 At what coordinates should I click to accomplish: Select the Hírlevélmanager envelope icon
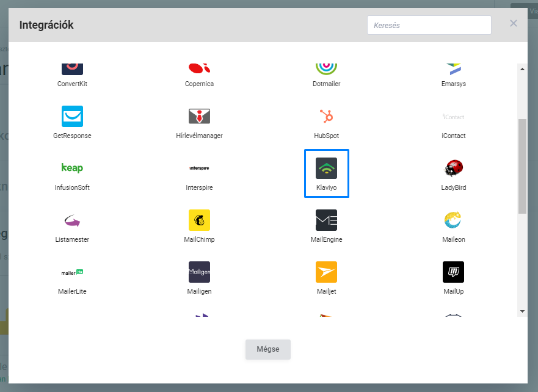pyautogui.click(x=199, y=116)
